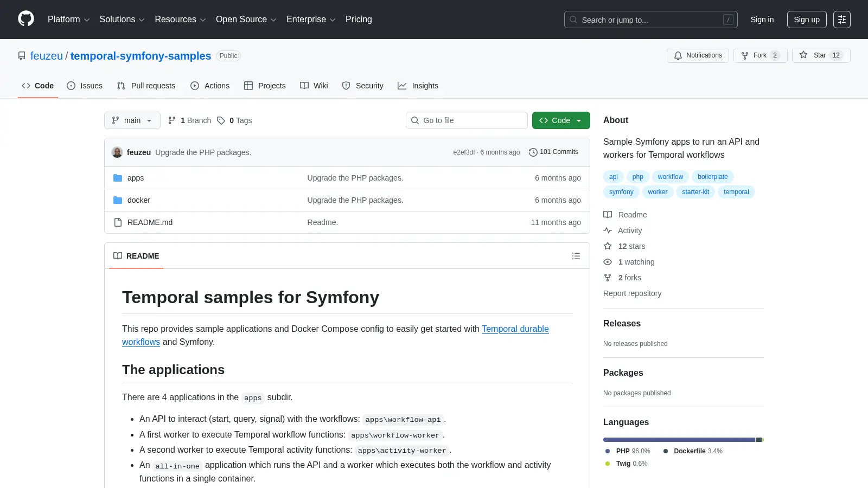Open the README outline list icon
Screen dimensions: 868x488
pos(576,256)
